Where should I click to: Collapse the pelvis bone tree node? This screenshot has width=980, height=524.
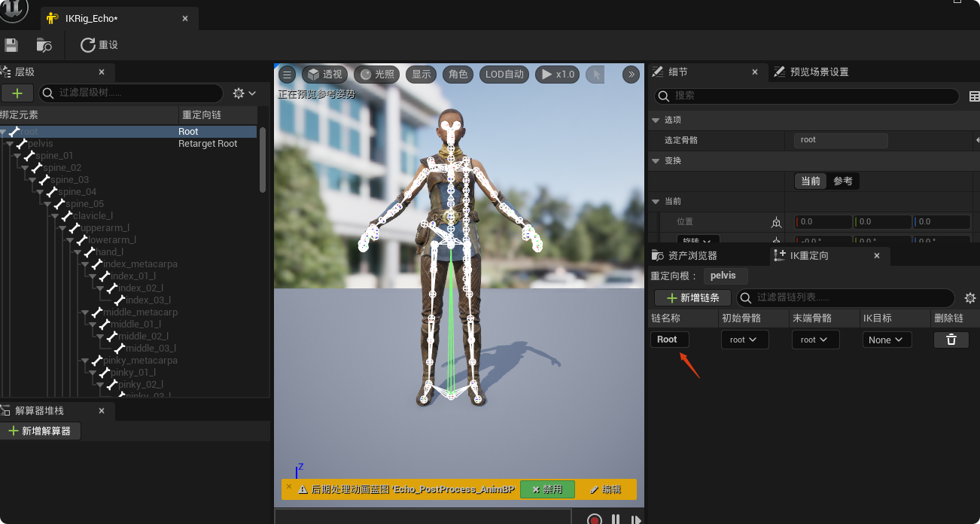[x=11, y=144]
